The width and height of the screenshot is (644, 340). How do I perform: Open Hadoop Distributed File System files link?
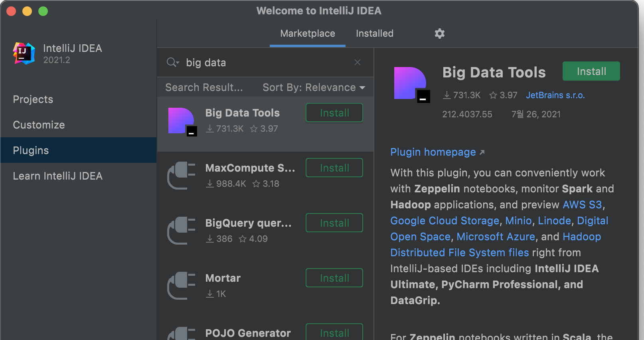coord(460,253)
